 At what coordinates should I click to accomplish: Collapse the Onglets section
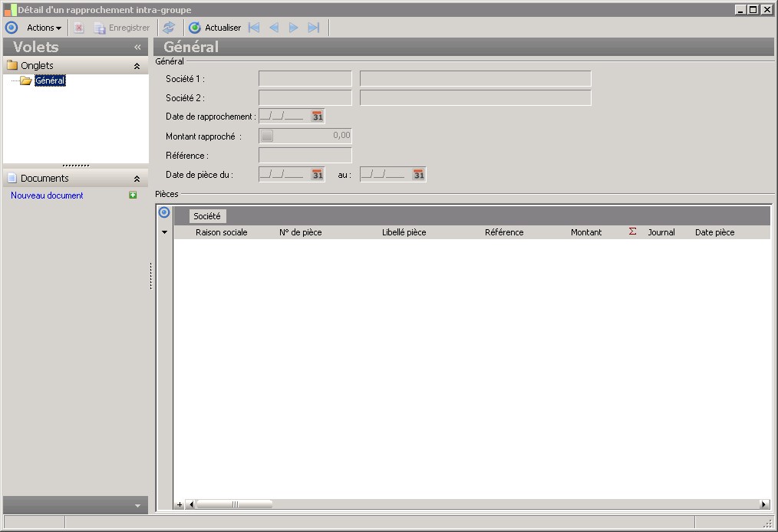pyautogui.click(x=137, y=66)
